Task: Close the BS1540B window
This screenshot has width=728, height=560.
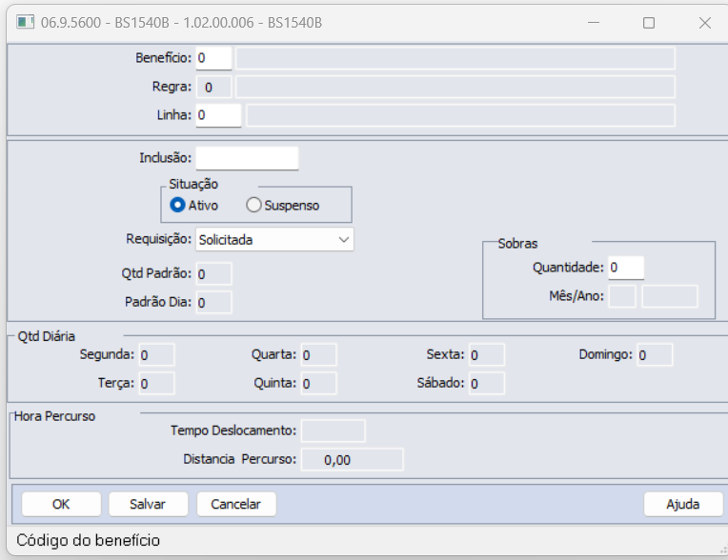Action: (x=705, y=23)
